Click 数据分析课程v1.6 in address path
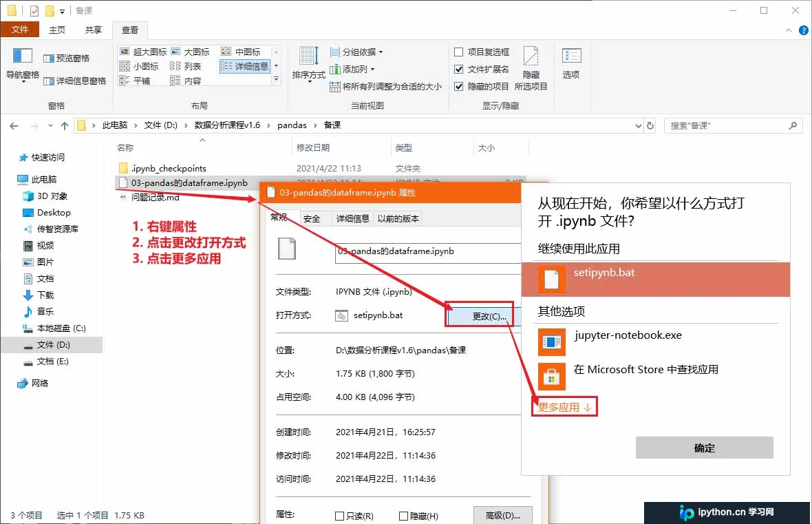Viewport: 812px width, 524px height. (x=227, y=125)
